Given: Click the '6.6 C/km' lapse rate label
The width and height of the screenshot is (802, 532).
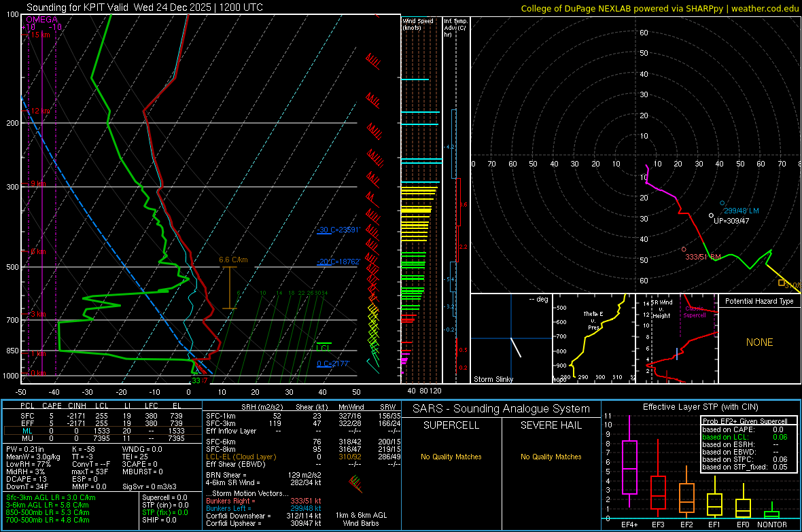Looking at the screenshot, I should coord(233,260).
